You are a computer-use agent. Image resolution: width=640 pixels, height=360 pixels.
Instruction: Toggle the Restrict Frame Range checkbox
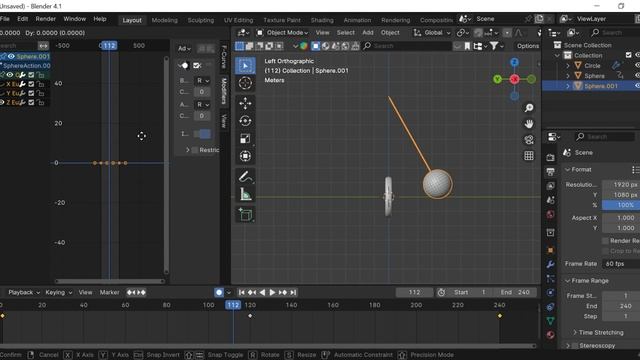click(x=195, y=150)
